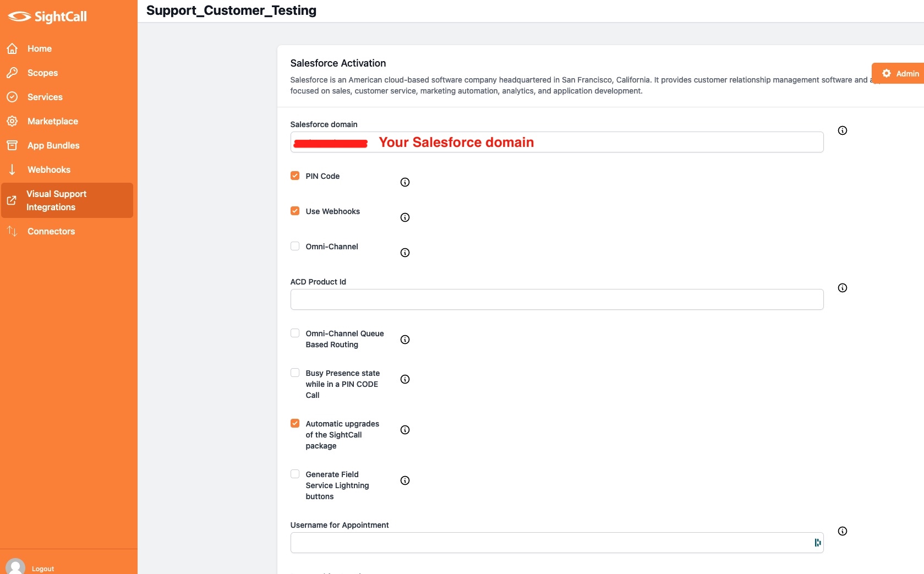
Task: Select Visual Support Integrations in the sidebar
Action: coord(67,200)
